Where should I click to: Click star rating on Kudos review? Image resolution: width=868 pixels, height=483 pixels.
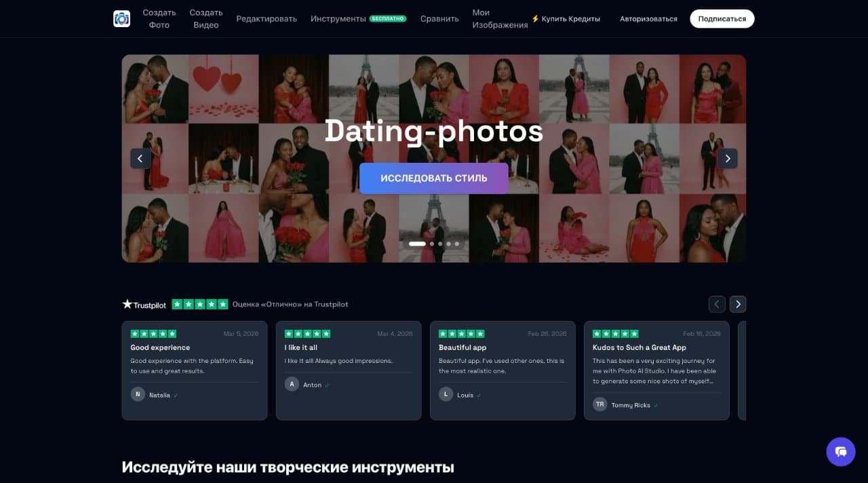(x=615, y=334)
